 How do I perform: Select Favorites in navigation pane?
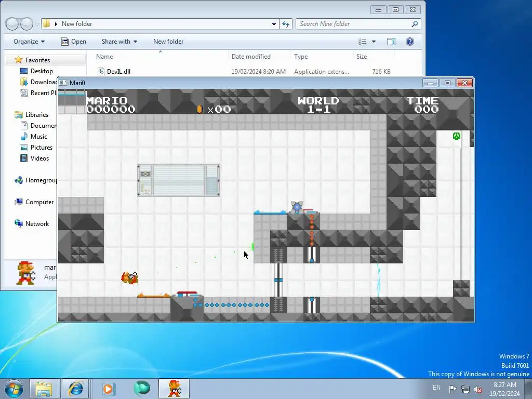point(37,60)
